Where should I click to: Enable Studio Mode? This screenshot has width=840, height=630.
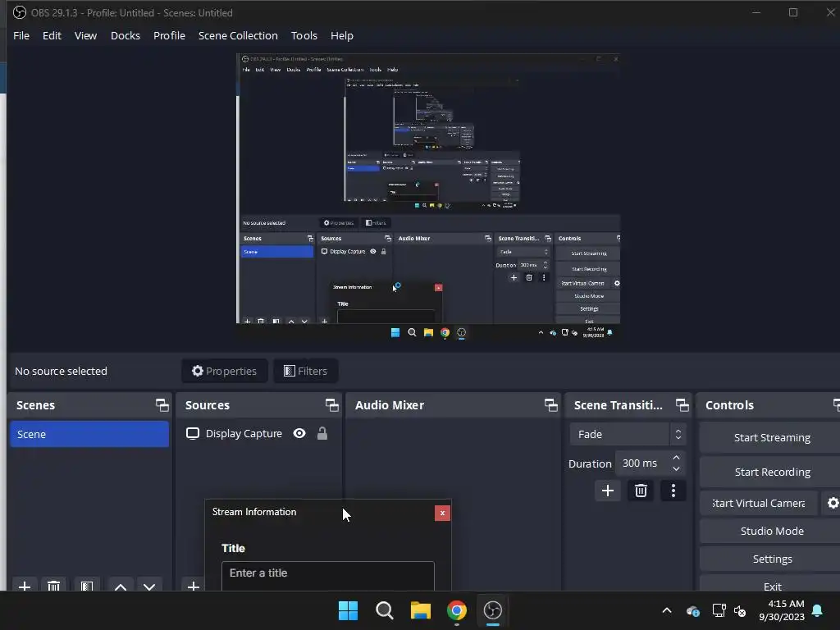click(x=771, y=531)
